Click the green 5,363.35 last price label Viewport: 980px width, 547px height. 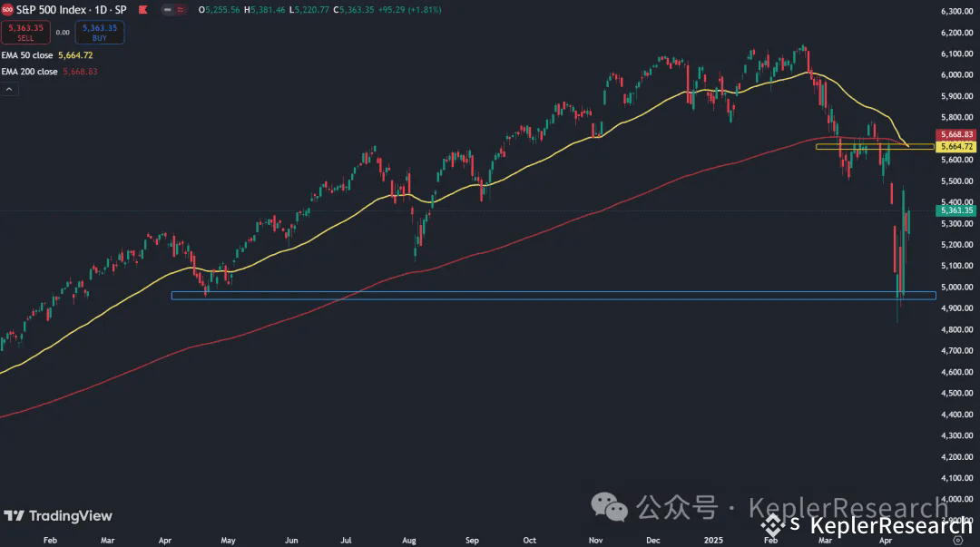(956, 210)
